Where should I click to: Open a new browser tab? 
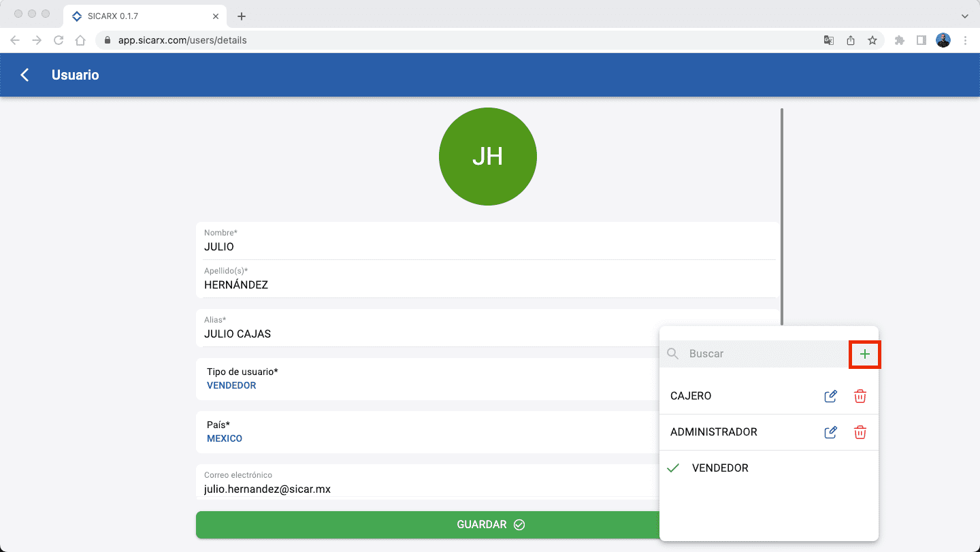tap(241, 16)
